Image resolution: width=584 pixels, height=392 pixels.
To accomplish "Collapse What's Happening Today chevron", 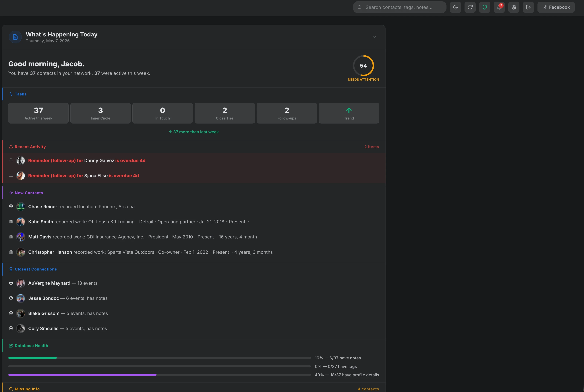I will (374, 37).
